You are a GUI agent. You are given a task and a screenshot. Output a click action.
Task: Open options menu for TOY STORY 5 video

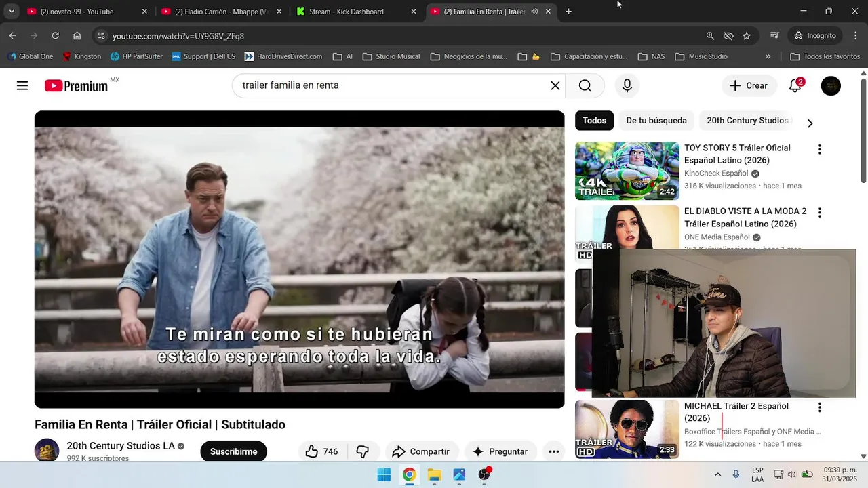click(x=819, y=149)
